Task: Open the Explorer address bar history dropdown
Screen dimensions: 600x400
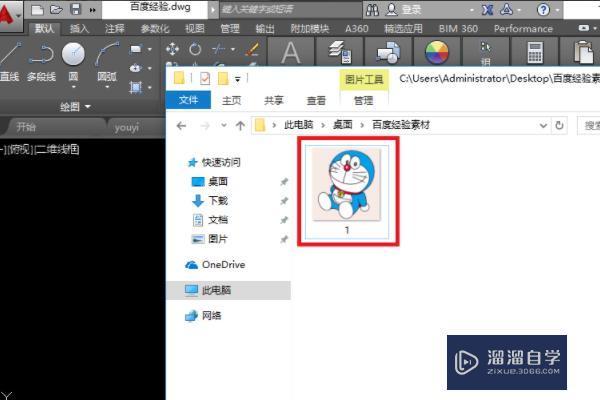Action: 543,126
